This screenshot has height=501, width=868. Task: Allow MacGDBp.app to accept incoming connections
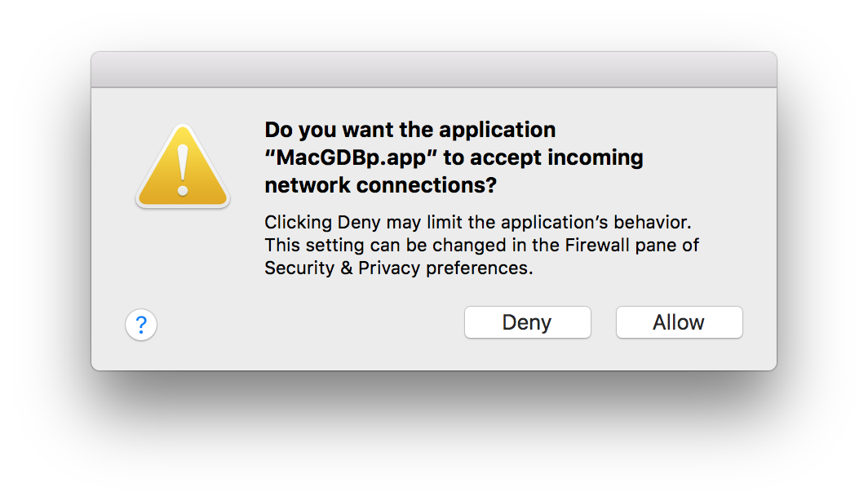point(679,322)
